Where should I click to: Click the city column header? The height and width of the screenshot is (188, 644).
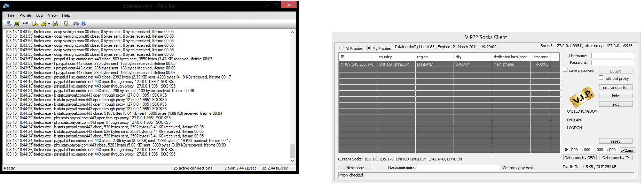(472, 57)
